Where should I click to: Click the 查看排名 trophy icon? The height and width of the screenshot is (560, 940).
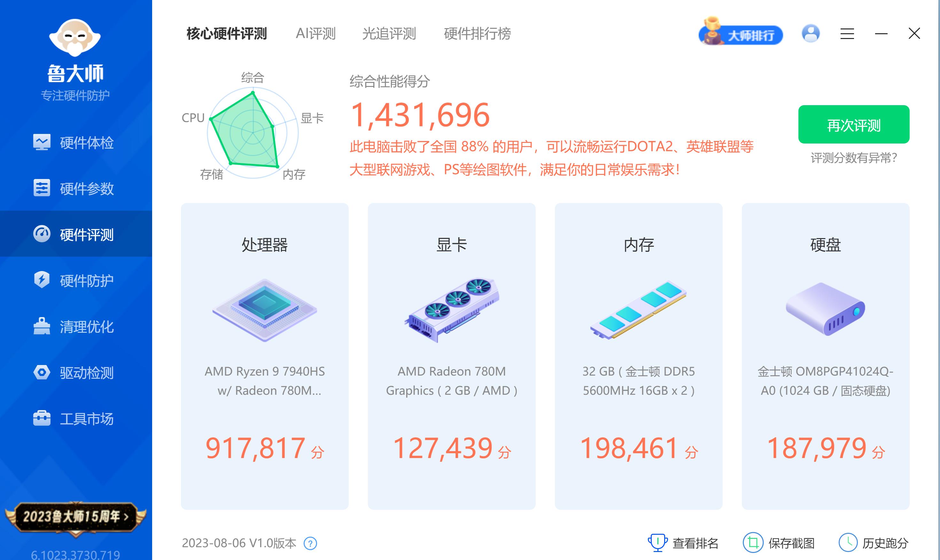[658, 542]
